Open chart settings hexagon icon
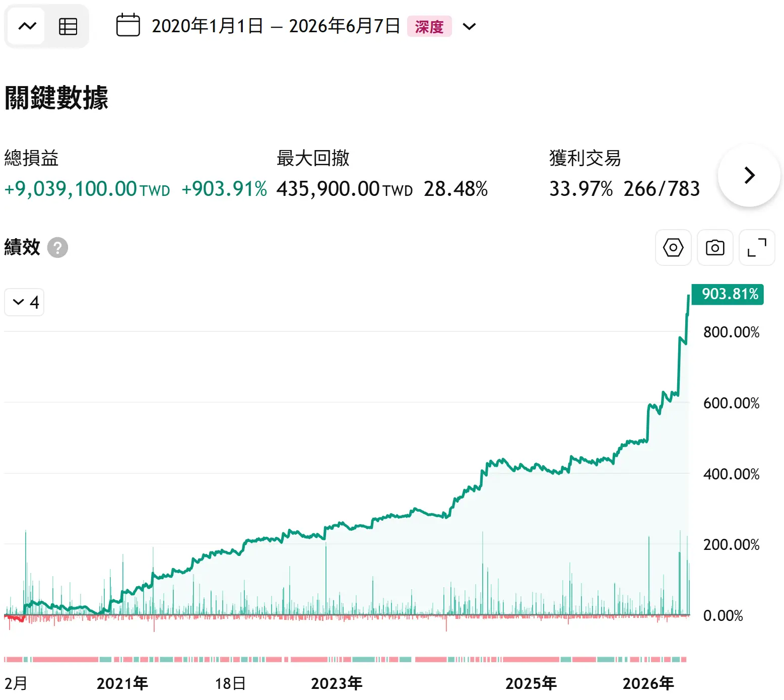 [x=673, y=247]
